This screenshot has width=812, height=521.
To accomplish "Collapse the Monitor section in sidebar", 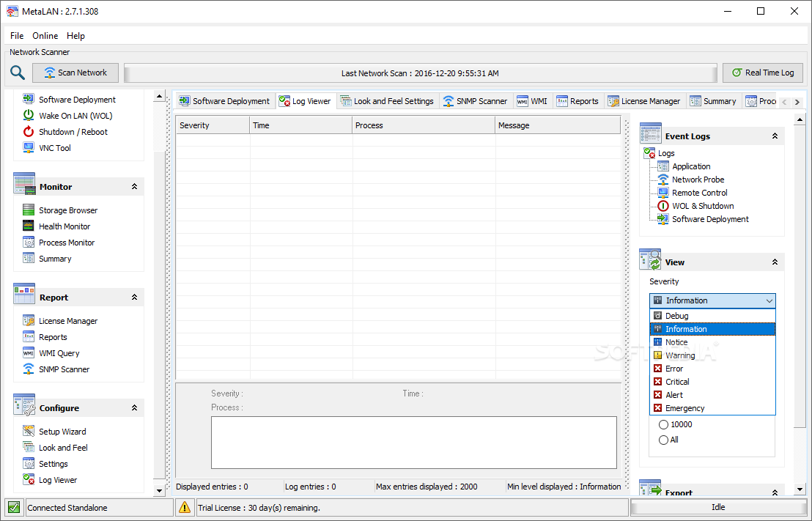I will [x=134, y=186].
